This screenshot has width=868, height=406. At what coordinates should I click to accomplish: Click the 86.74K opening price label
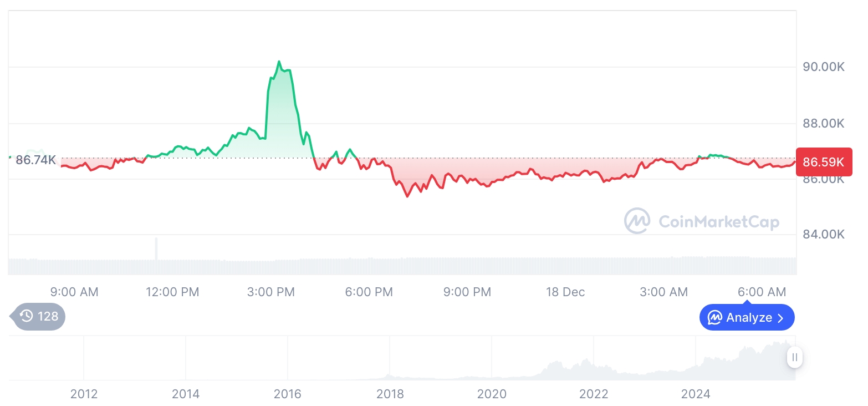click(35, 160)
